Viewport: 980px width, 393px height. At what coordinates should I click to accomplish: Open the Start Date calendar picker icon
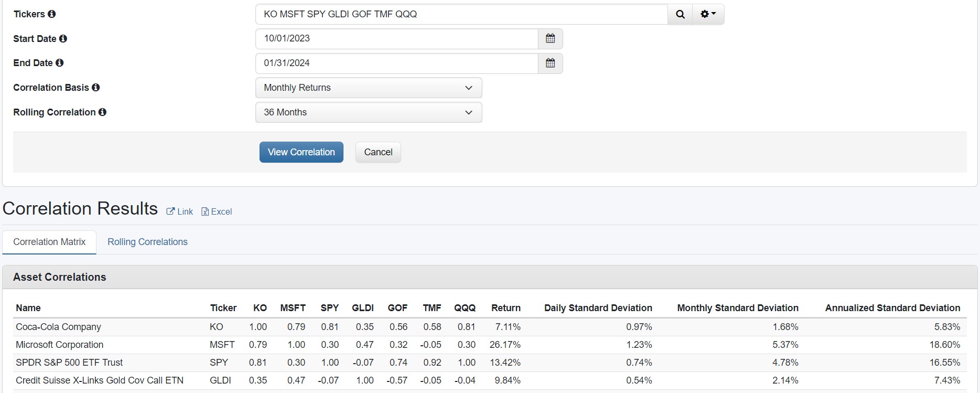point(550,39)
